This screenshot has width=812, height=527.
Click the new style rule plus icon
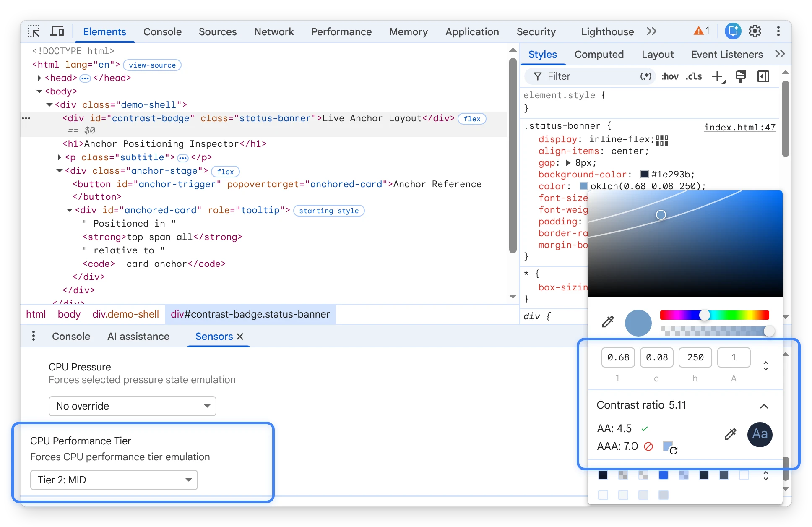coord(718,77)
